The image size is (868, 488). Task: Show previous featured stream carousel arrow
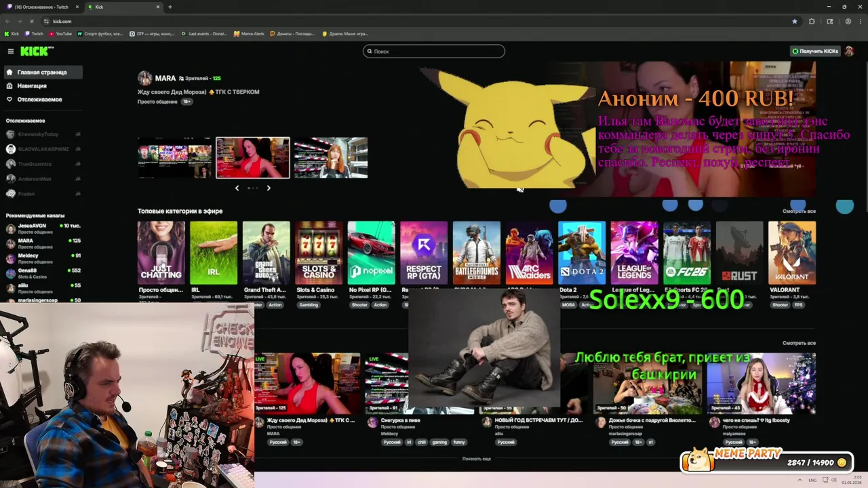click(237, 188)
